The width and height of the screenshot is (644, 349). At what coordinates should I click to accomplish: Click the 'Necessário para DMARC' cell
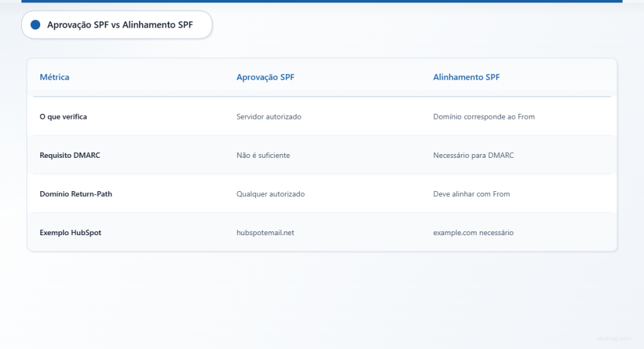pyautogui.click(x=473, y=155)
